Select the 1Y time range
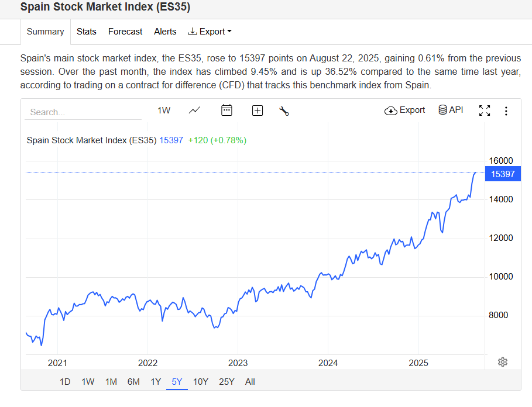 (x=156, y=382)
